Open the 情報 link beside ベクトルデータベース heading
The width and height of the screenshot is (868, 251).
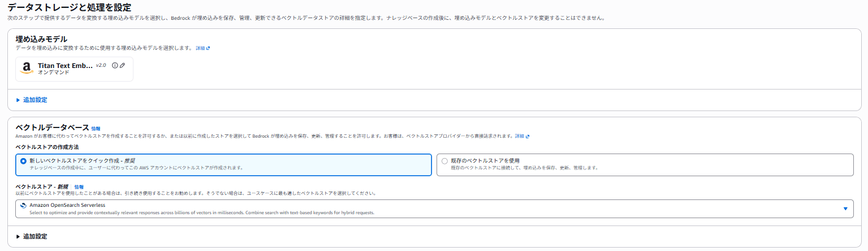96,129
